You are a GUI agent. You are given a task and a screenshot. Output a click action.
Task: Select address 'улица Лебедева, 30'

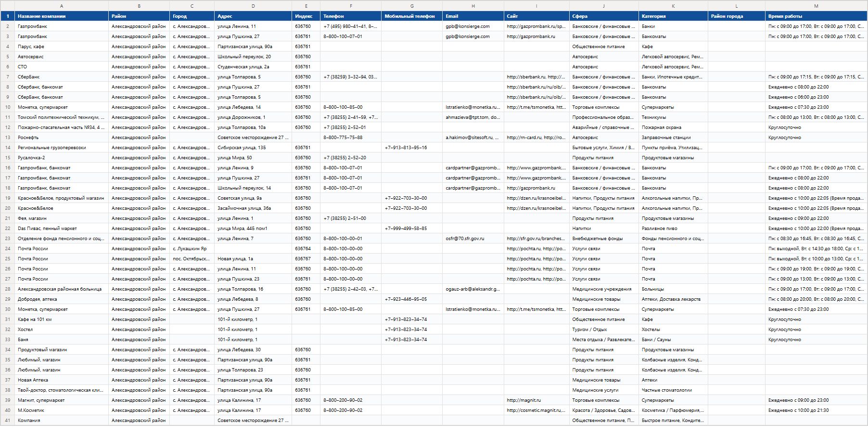point(253,350)
